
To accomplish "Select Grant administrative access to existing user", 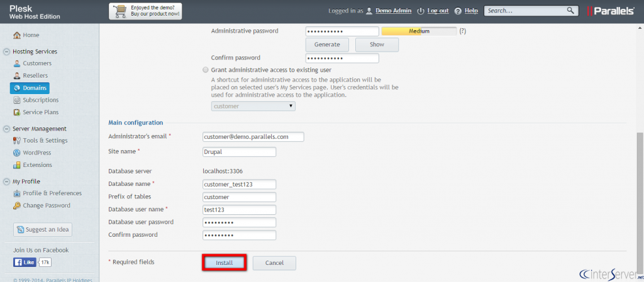I will 206,70.
